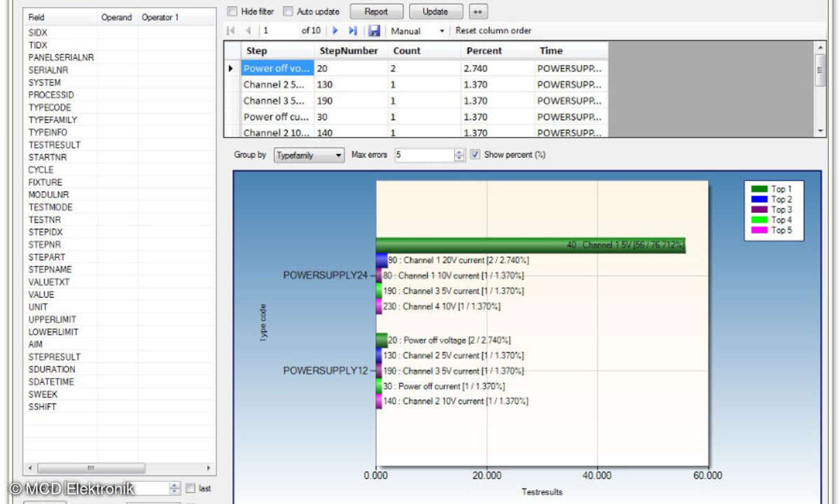Image resolution: width=840 pixels, height=504 pixels.
Task: Click Top 2 blue legend swatch
Action: 759,199
